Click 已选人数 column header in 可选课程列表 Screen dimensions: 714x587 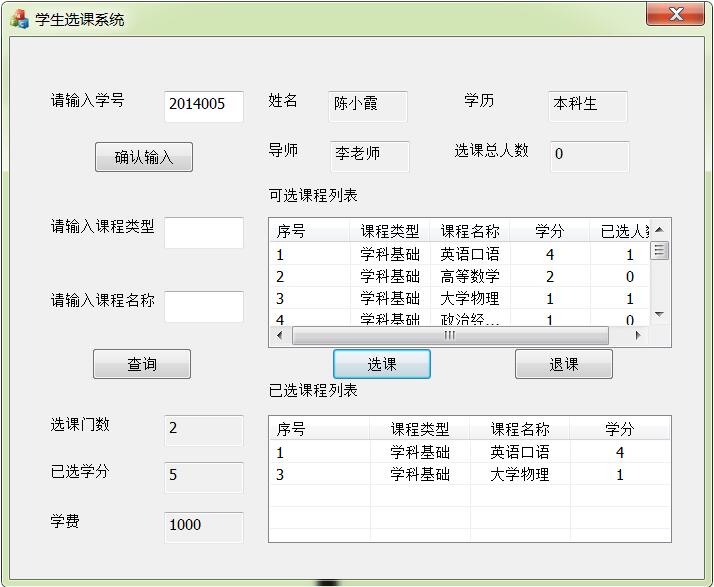tap(620, 231)
